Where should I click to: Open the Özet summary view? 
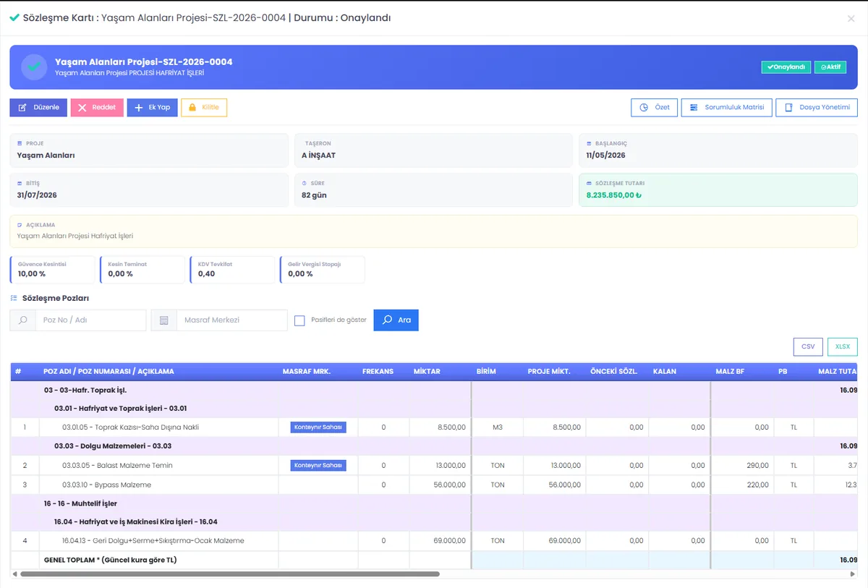click(x=655, y=108)
